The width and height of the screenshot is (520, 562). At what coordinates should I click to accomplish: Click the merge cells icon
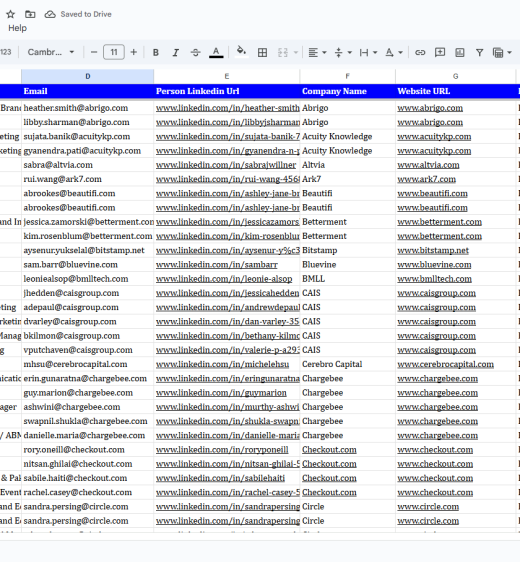(x=283, y=53)
